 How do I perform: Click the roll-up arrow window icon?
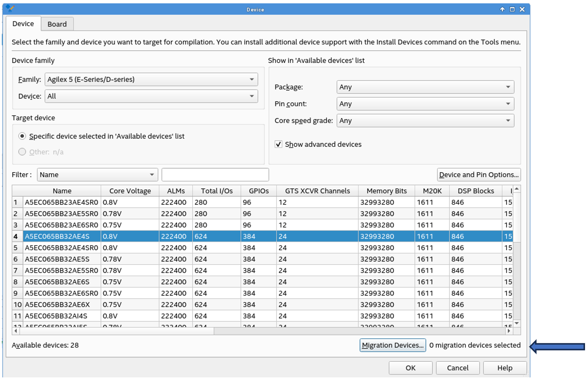[x=502, y=9]
